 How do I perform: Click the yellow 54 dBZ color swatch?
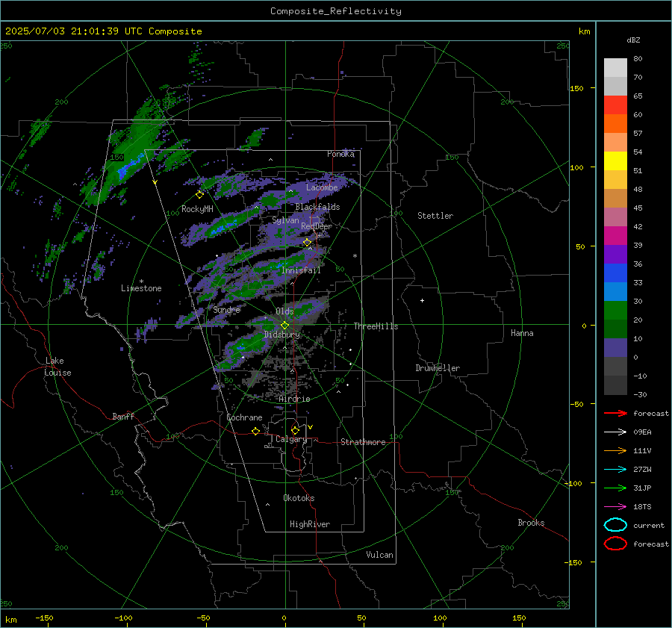[615, 161]
